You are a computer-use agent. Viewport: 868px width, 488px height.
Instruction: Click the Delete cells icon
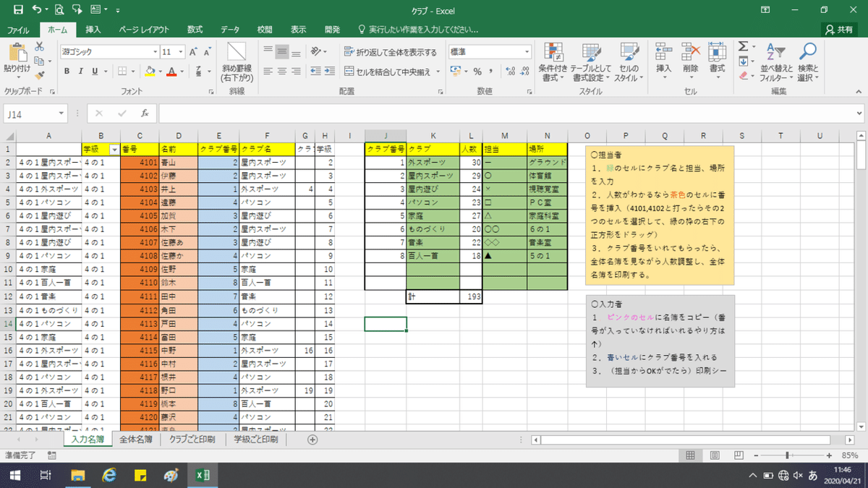[690, 51]
